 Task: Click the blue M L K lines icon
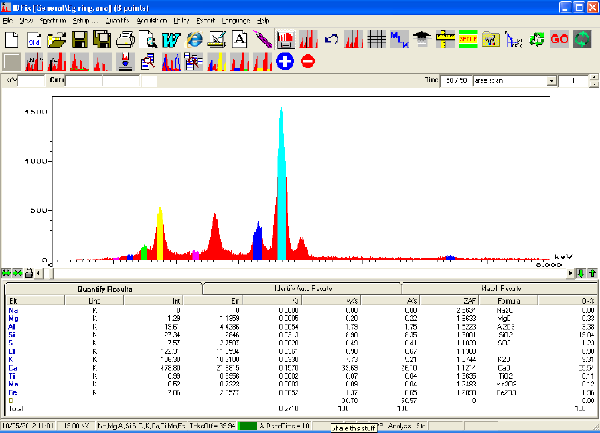399,39
